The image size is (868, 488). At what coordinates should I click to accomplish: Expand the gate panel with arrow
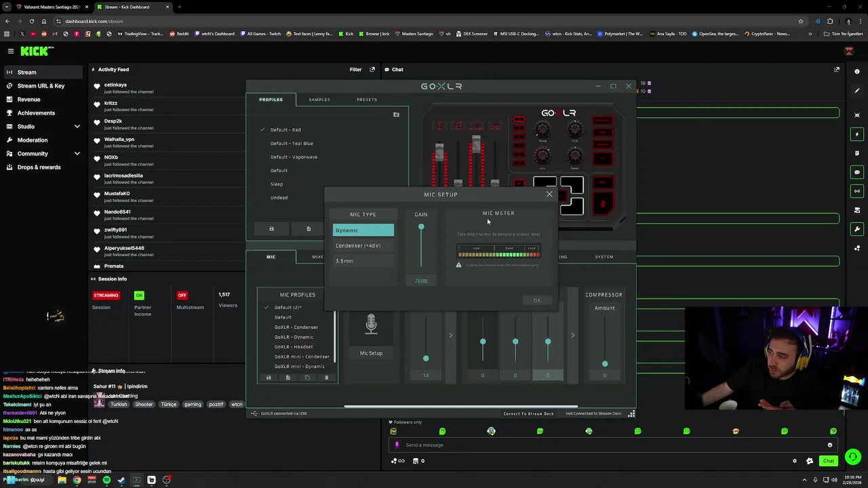click(x=450, y=335)
